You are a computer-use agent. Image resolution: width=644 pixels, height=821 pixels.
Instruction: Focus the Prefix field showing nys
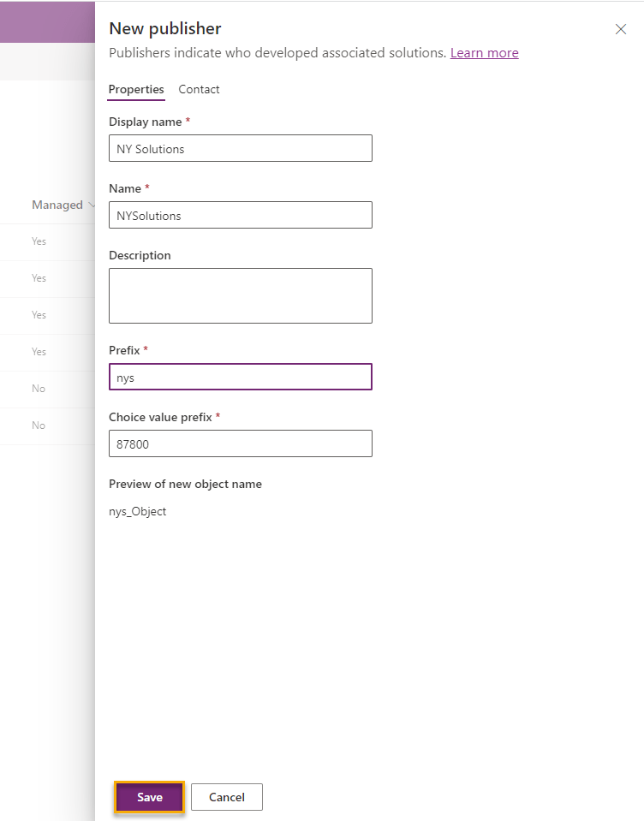pyautogui.click(x=240, y=377)
